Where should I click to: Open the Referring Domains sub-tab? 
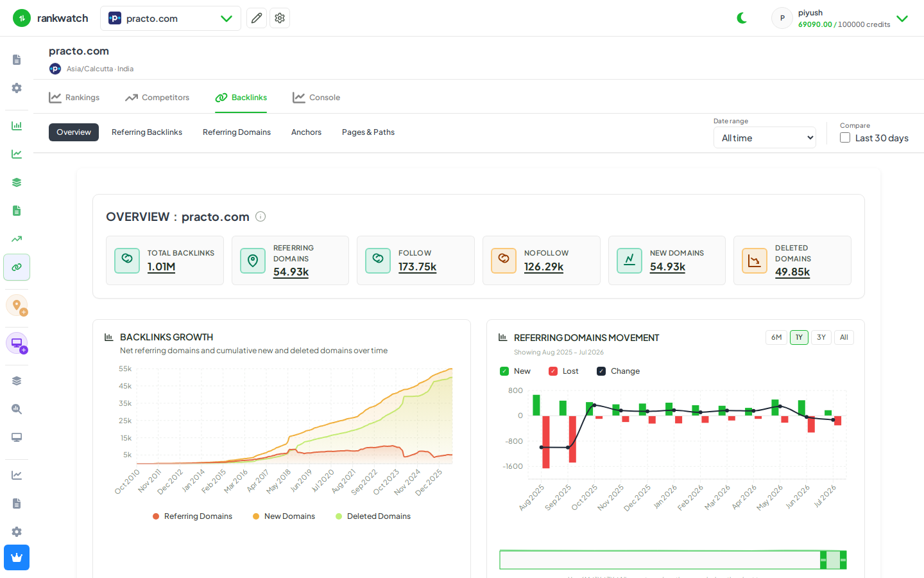click(237, 132)
